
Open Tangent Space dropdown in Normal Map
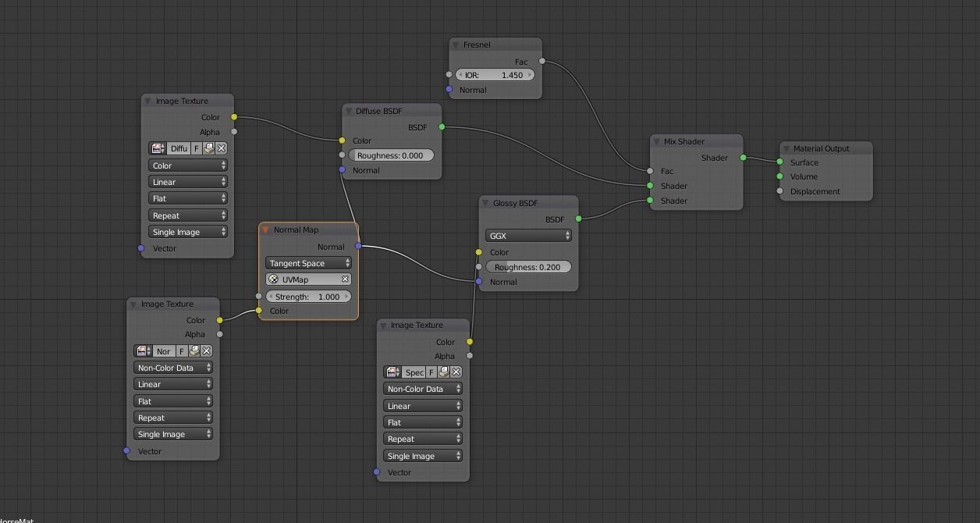tap(308, 263)
